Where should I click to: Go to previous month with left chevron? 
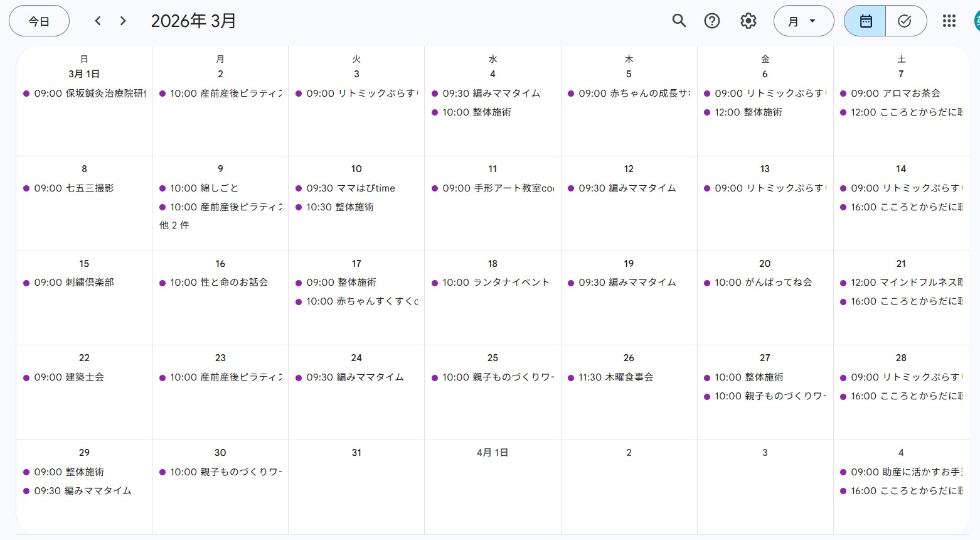pyautogui.click(x=98, y=21)
